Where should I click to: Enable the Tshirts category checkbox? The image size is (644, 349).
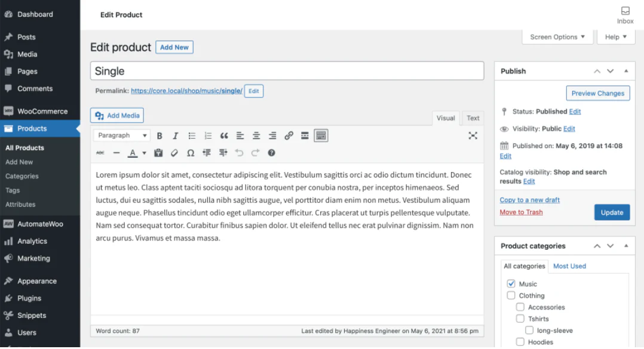click(520, 318)
